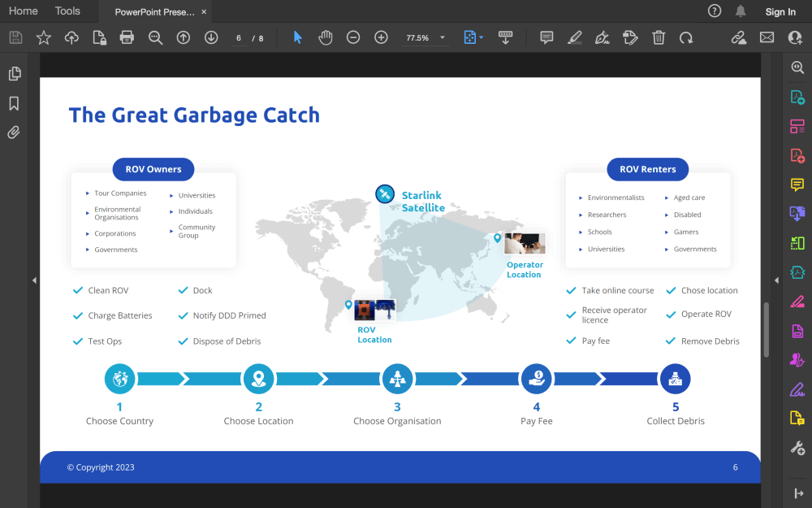The width and height of the screenshot is (812, 508).
Task: Open yellow Comment tool in right pane
Action: [x=797, y=185]
